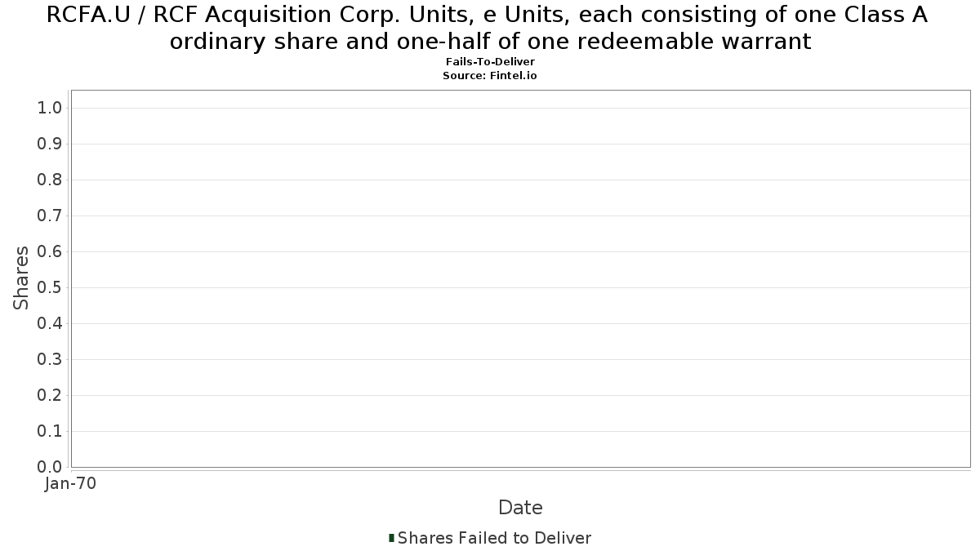Toggle the Shares Failed to Deliver legend label
Image resolution: width=980 pixels, height=551 pixels.
coord(494,538)
